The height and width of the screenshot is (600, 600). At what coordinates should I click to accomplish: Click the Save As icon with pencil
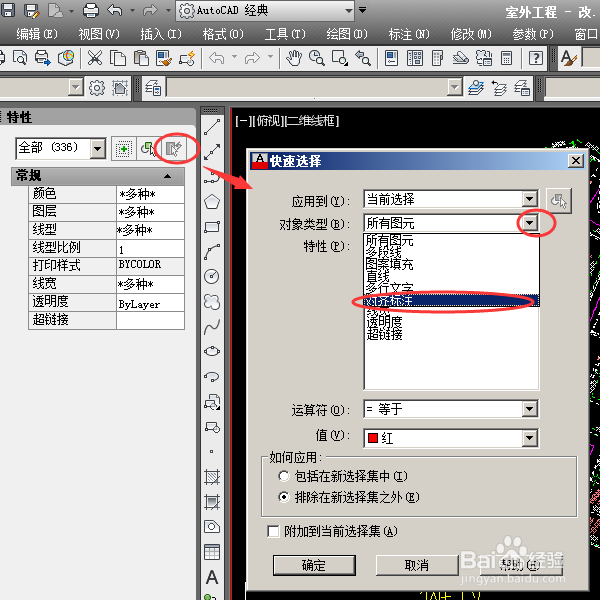[31, 10]
